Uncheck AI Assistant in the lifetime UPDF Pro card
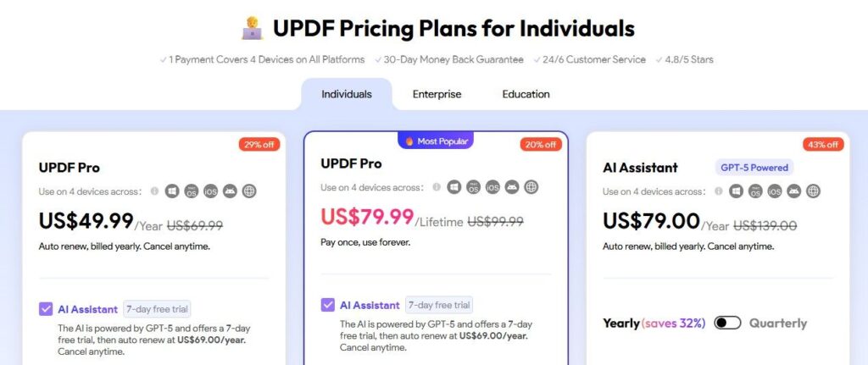 [328, 305]
